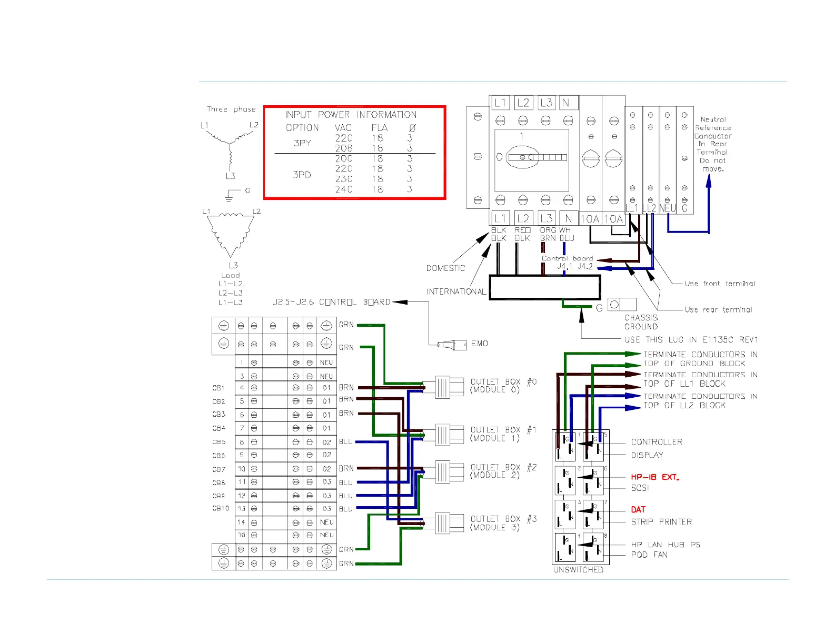Click the EMO connector symbol

(x=452, y=345)
